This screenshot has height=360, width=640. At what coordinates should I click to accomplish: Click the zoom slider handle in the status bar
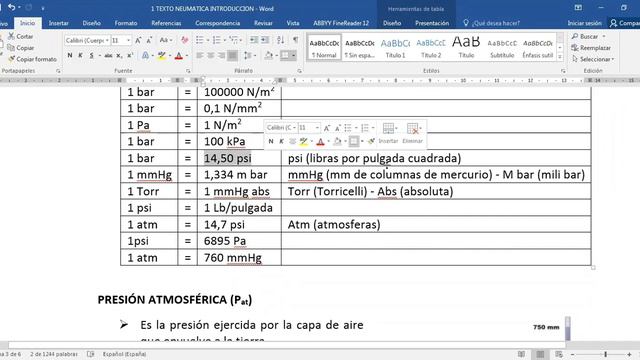(x=606, y=354)
